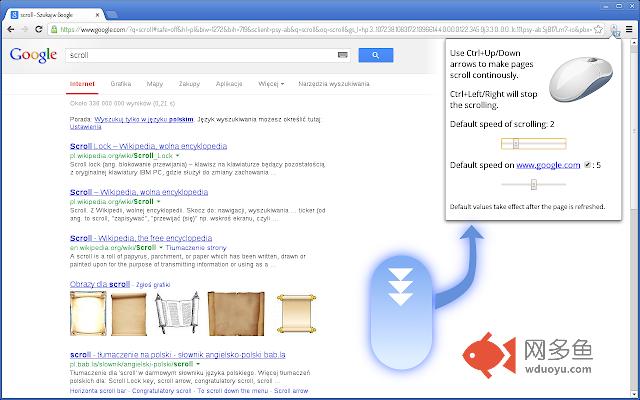Reload the page with the refresh icon

pyautogui.click(x=38, y=29)
